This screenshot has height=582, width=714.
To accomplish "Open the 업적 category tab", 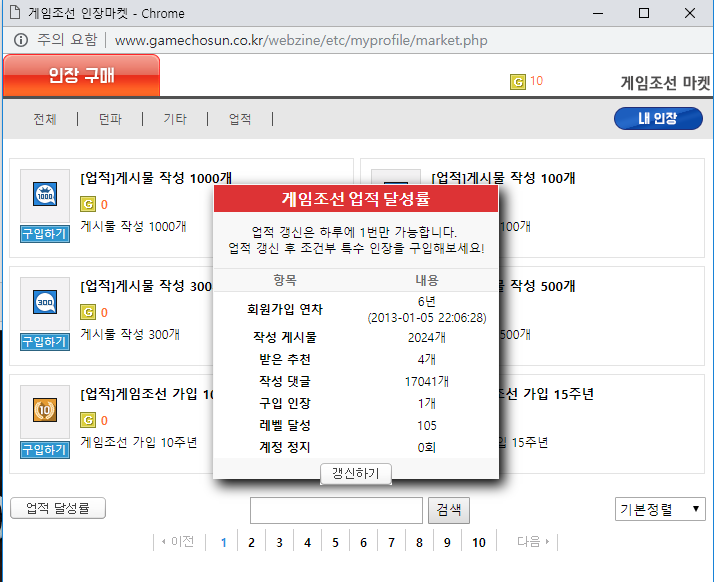I will pyautogui.click(x=240, y=119).
